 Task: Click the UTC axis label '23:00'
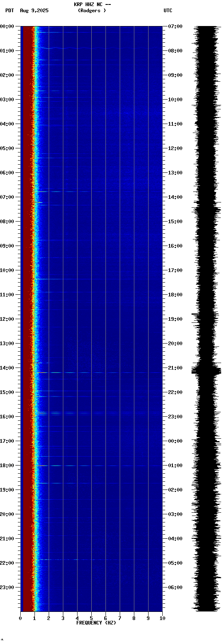point(175,417)
